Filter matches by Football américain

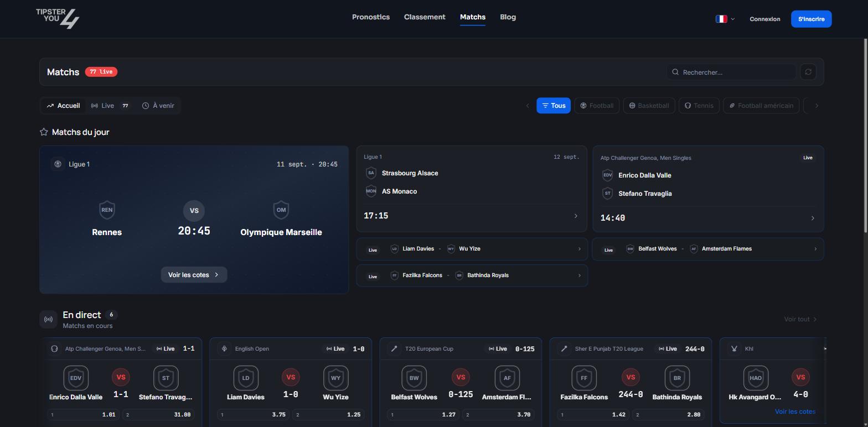pos(761,106)
